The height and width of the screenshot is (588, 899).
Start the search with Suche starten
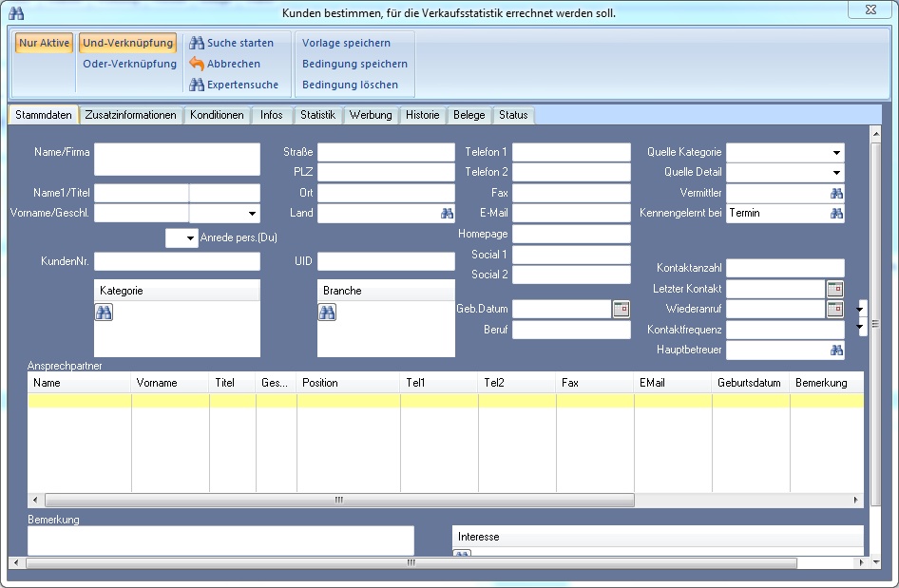(232, 43)
